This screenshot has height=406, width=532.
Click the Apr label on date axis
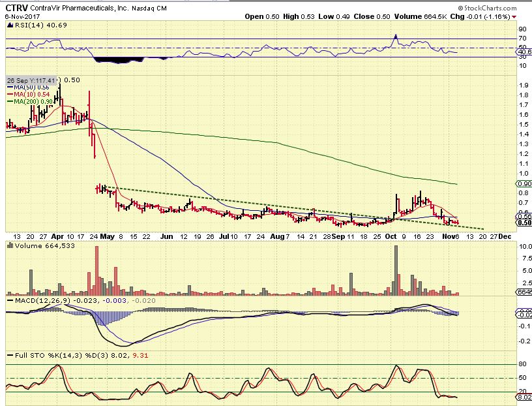57,236
